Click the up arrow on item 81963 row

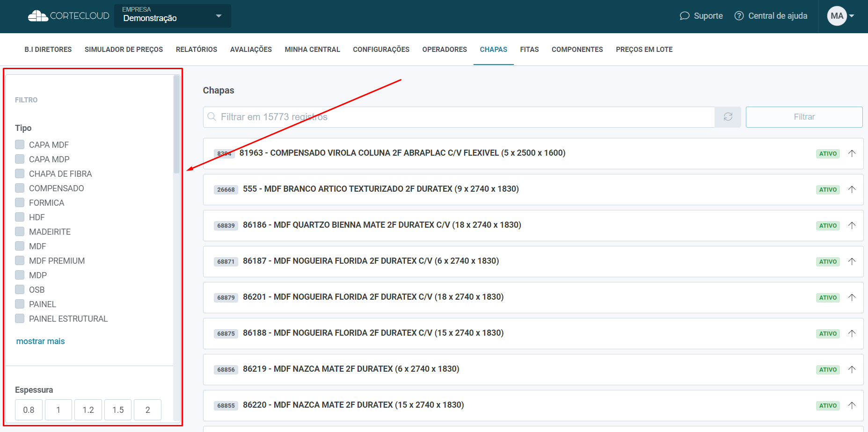pyautogui.click(x=852, y=153)
